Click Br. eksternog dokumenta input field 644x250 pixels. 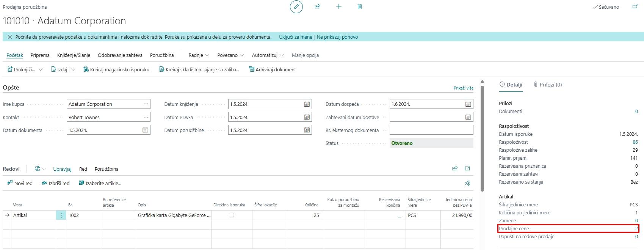[x=431, y=130]
